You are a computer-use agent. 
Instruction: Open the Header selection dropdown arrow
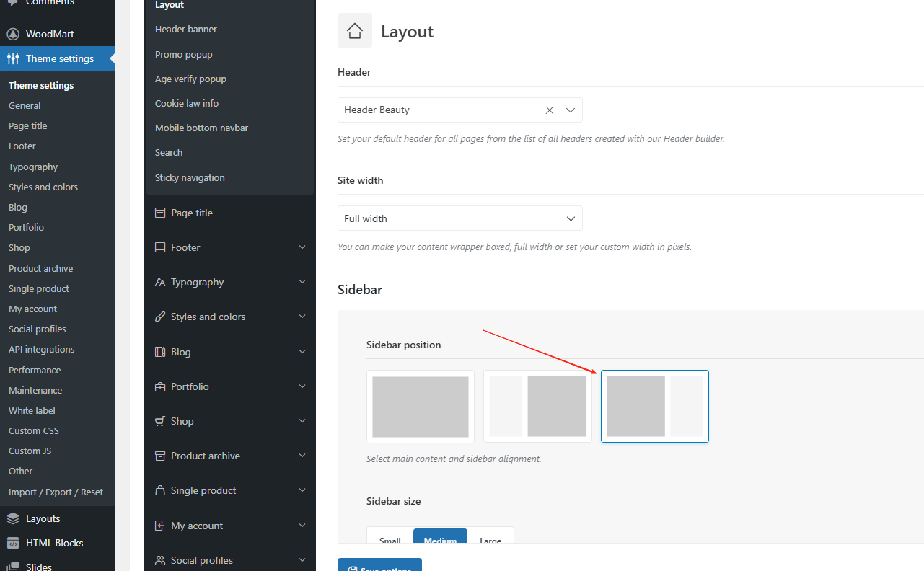[571, 110]
